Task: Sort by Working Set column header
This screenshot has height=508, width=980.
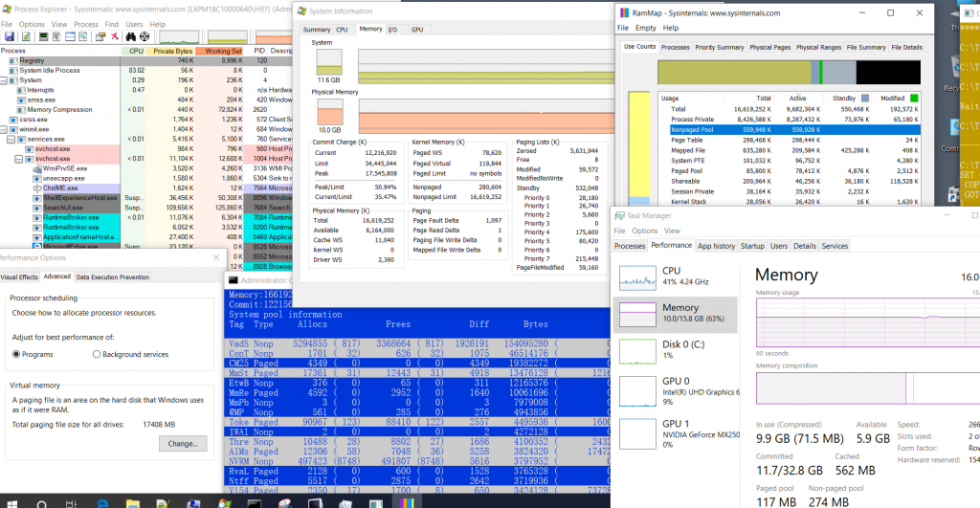Action: [x=220, y=52]
